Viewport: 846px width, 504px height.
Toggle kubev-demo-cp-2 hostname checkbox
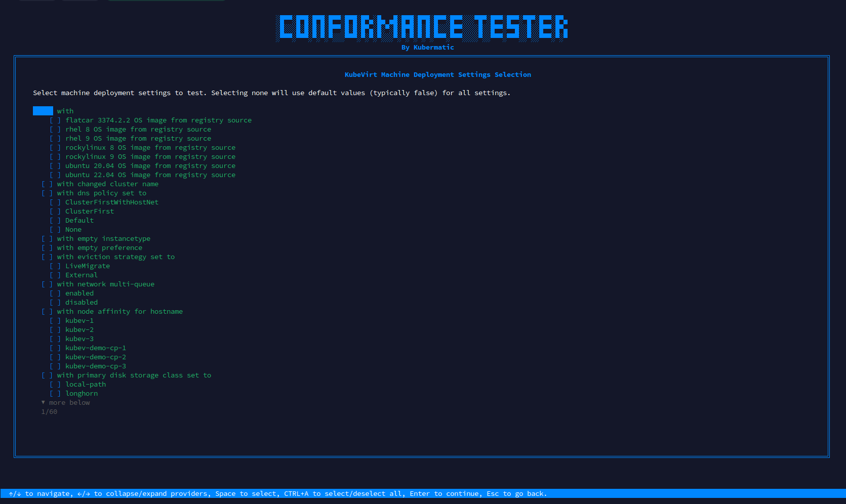[x=55, y=357]
